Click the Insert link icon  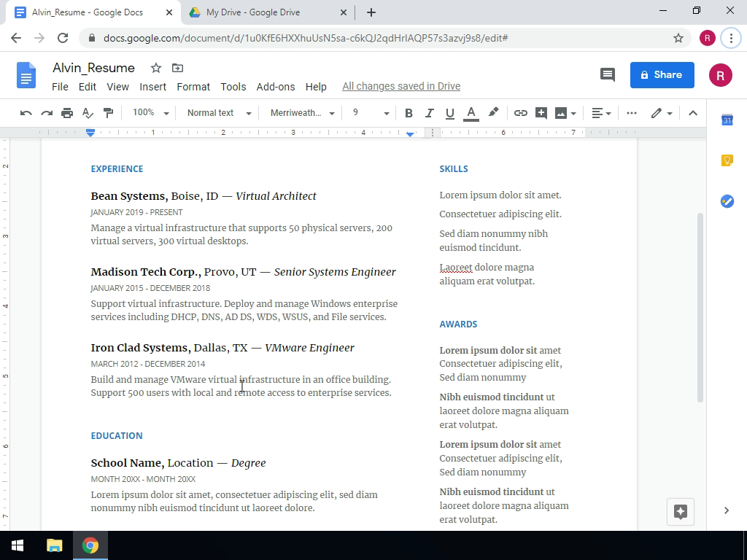[520, 113]
